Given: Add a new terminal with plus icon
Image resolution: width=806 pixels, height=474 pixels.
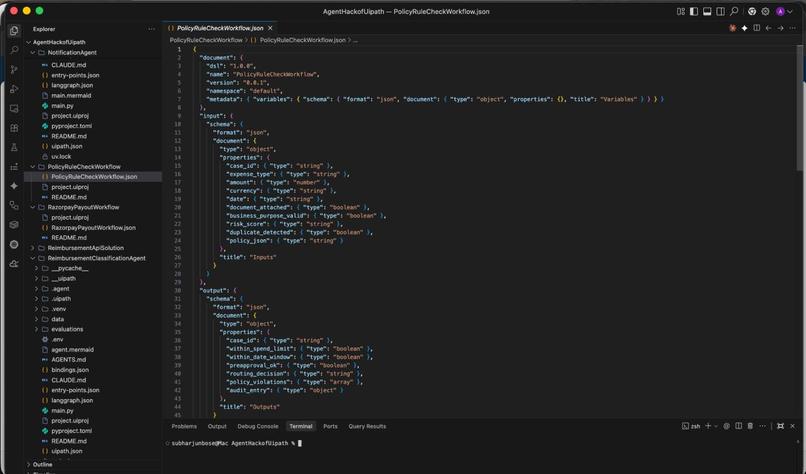Looking at the screenshot, I should click(708, 426).
